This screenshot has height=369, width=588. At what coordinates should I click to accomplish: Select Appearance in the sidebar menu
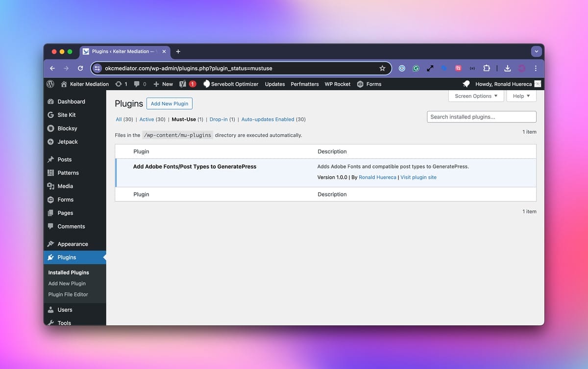point(73,244)
